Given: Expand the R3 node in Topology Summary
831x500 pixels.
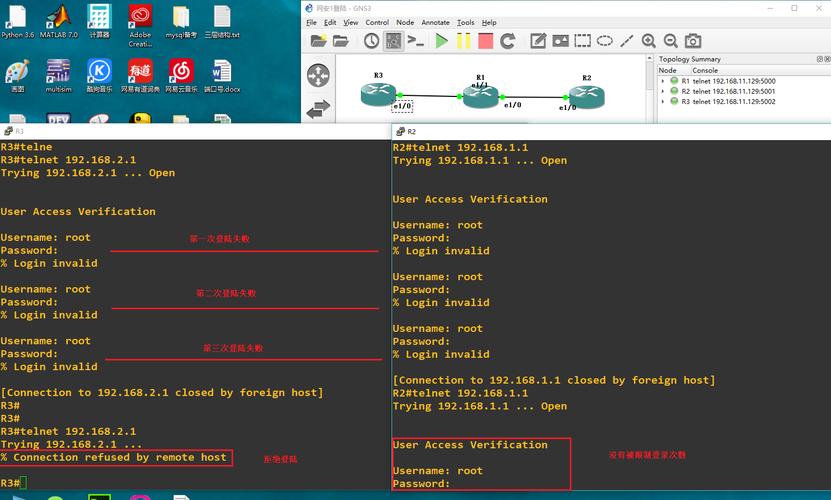Looking at the screenshot, I should click(x=662, y=101).
